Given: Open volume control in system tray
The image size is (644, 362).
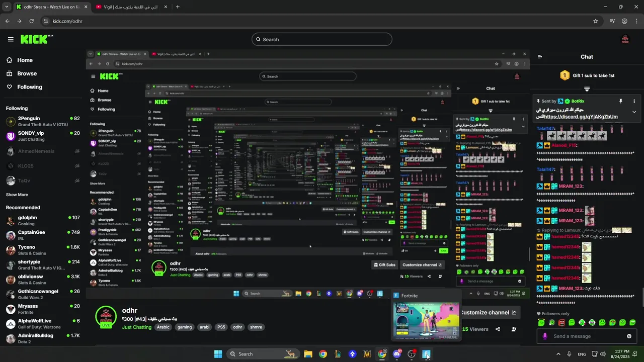Looking at the screenshot, I should tap(603, 354).
